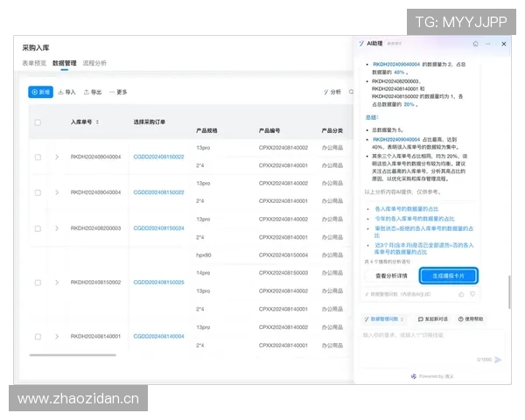
Task: Click suggestion 今年的各入库单号的数据量的占比
Action: 415,219
